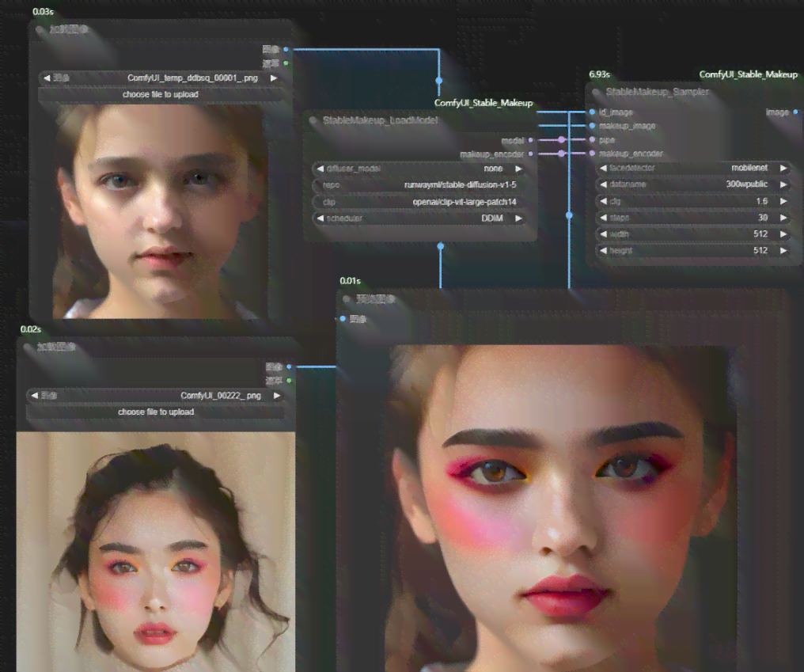Decrease the height value 512
This screenshot has height=672, width=804.
tap(603, 250)
